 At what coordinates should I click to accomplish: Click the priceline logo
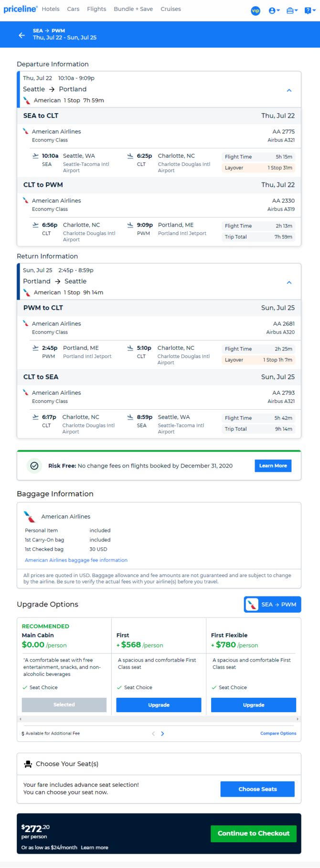21,9
